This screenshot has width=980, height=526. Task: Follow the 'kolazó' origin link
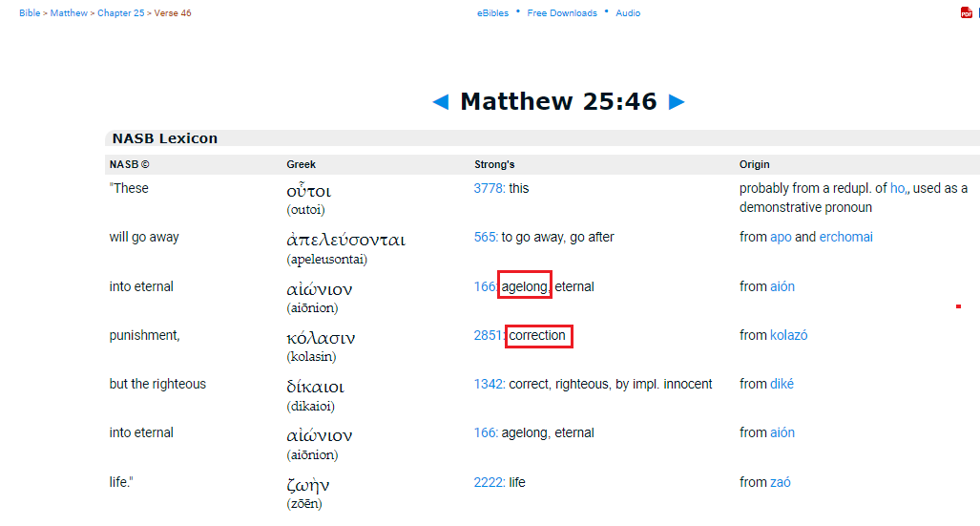point(788,335)
